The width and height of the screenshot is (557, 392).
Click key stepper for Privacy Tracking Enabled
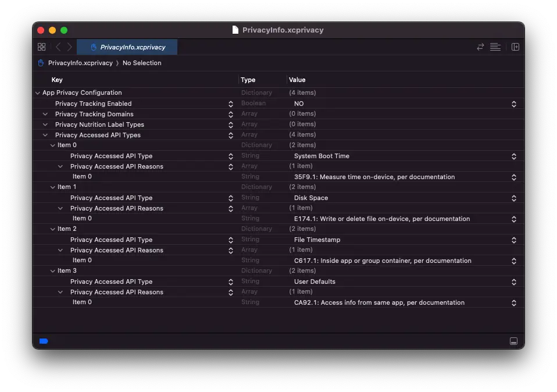pyautogui.click(x=231, y=104)
